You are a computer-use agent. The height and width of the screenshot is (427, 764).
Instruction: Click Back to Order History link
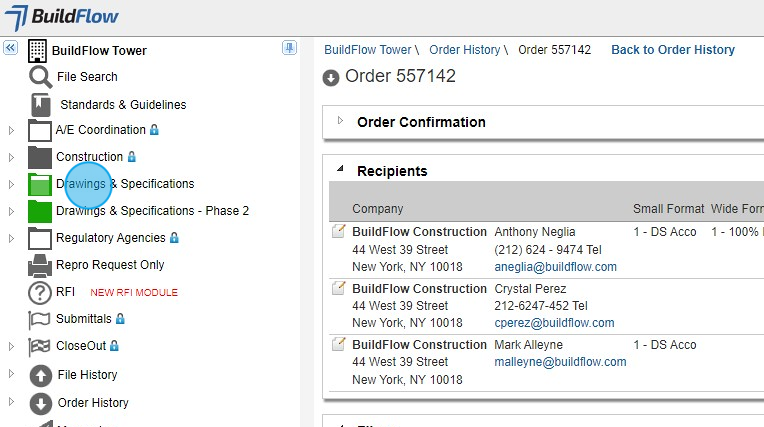[672, 50]
